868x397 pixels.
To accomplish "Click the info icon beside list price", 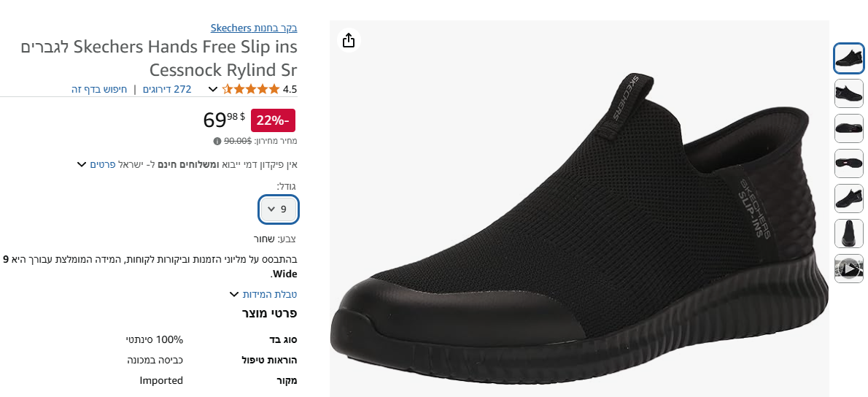I will (x=217, y=141).
